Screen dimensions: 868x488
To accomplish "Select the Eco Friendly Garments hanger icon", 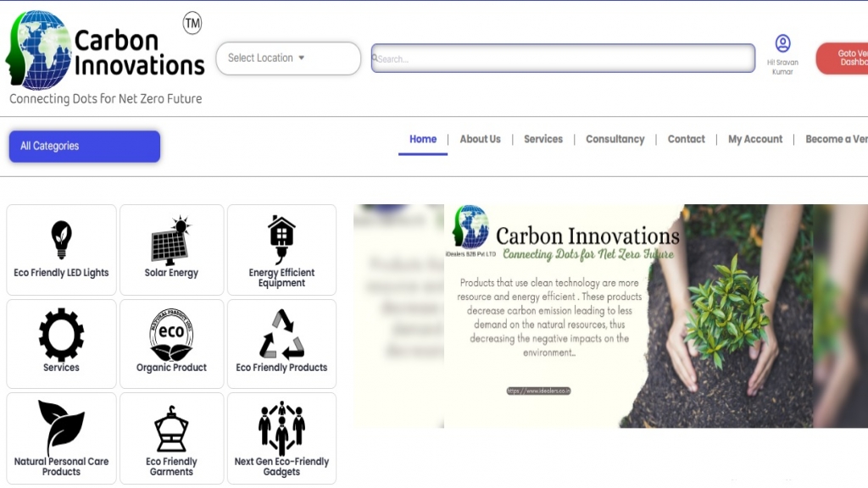I will [171, 430].
